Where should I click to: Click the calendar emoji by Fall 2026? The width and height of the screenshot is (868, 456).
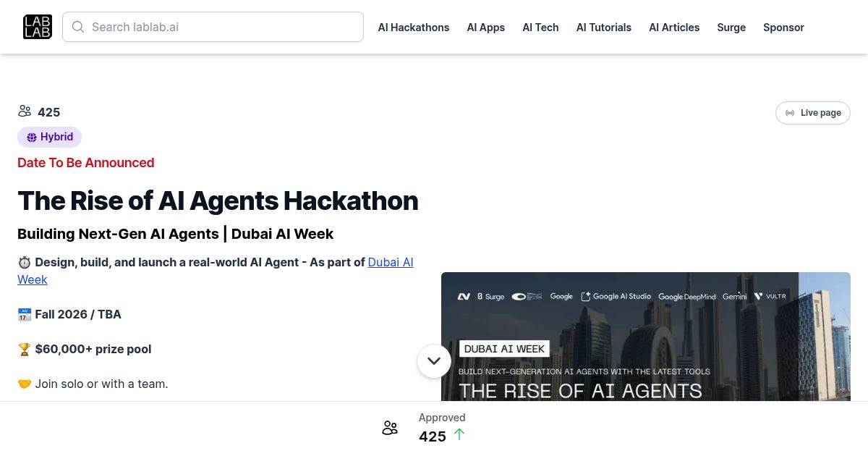25,314
